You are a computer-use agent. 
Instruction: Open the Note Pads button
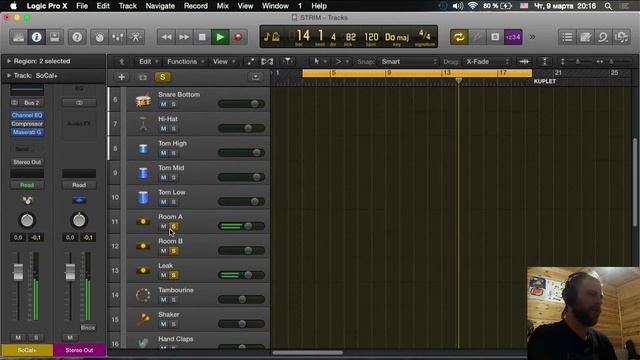(585, 37)
